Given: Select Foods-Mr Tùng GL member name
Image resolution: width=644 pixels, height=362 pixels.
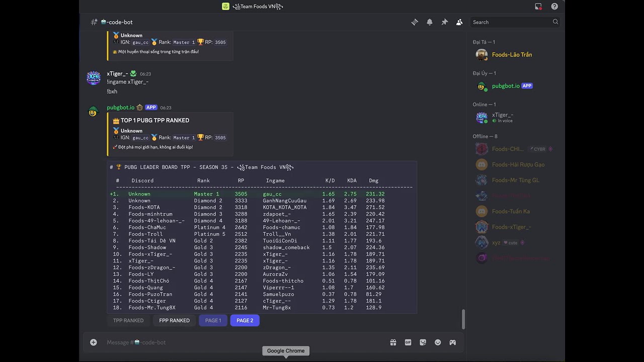Looking at the screenshot, I should click(516, 180).
